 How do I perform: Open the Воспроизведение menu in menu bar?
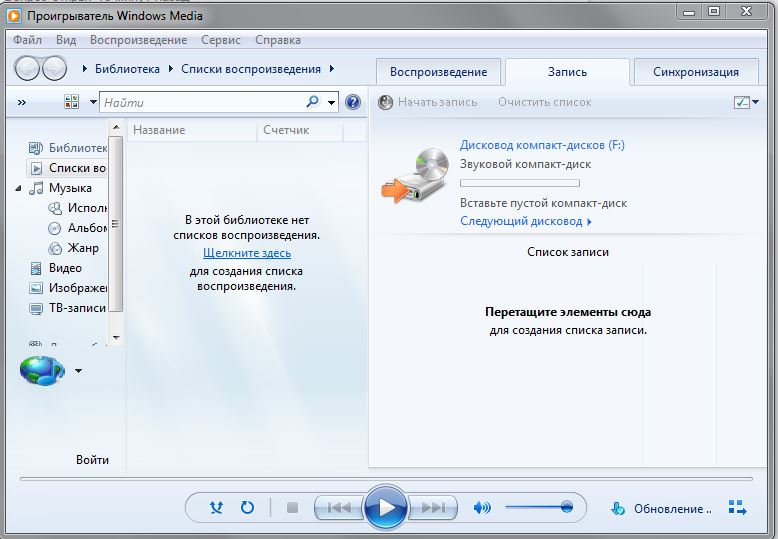click(x=138, y=40)
